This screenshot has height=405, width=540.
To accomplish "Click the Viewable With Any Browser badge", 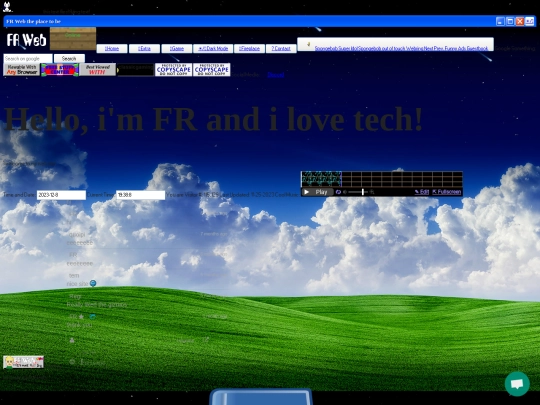I will click(x=22, y=70).
